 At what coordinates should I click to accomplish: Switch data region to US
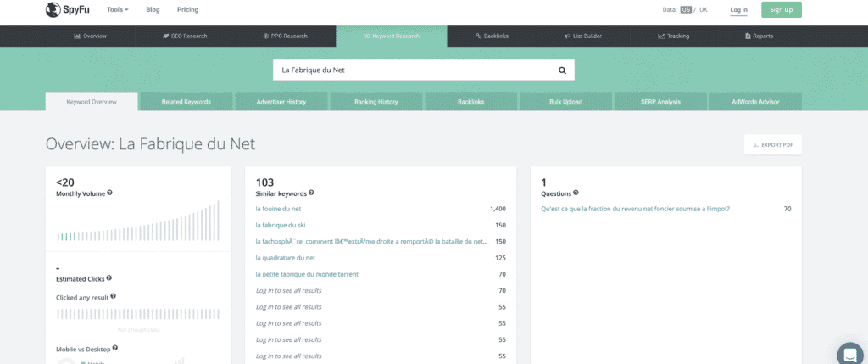686,10
